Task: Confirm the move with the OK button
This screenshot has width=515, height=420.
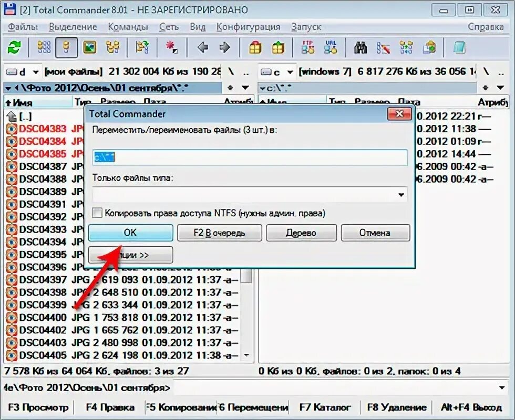Action: 131,233
